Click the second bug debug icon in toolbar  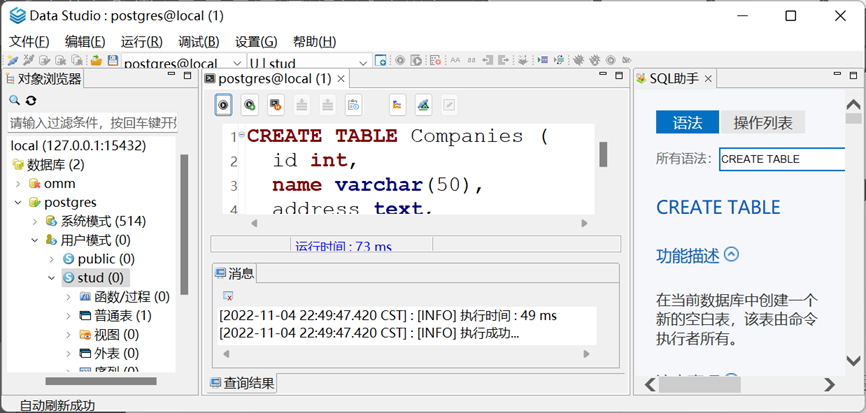coord(594,60)
